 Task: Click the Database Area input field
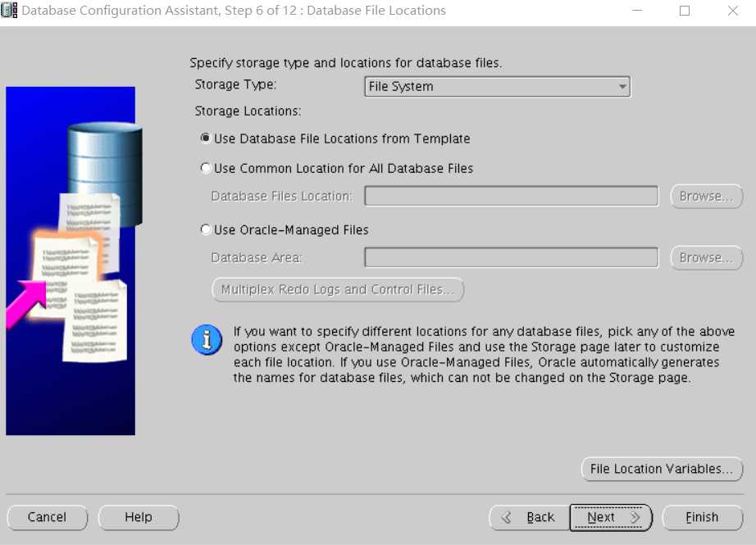click(x=511, y=257)
